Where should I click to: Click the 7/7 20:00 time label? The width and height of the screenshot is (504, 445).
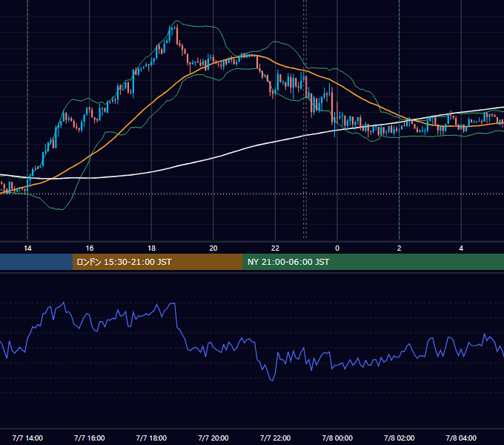click(x=213, y=438)
